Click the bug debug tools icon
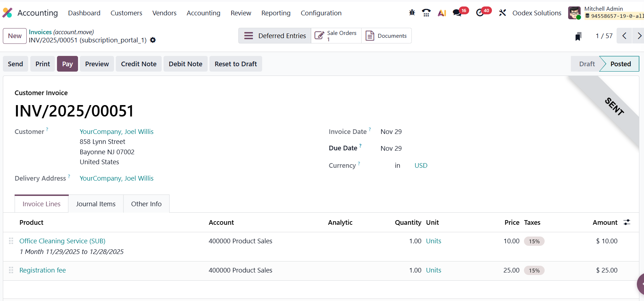The image size is (644, 301). tap(412, 13)
